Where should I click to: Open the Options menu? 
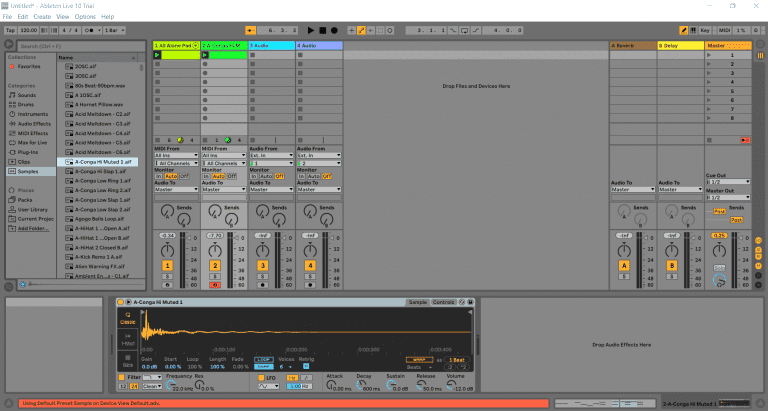[85, 17]
